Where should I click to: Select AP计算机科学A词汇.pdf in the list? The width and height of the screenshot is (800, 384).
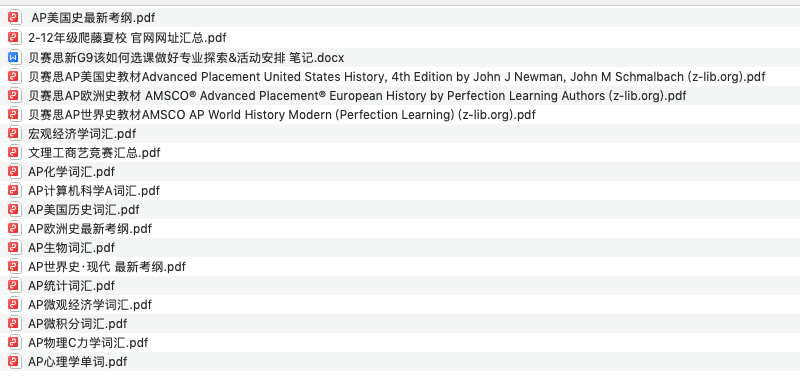tap(400, 191)
